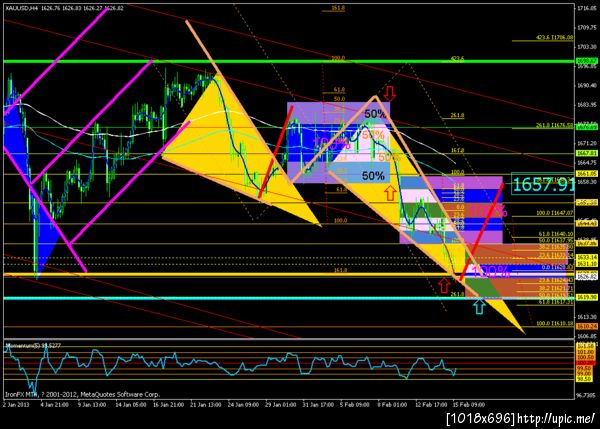600x429 pixels.
Task: Click the highlighted 1661.05 price tag
Action: pyautogui.click(x=587, y=173)
